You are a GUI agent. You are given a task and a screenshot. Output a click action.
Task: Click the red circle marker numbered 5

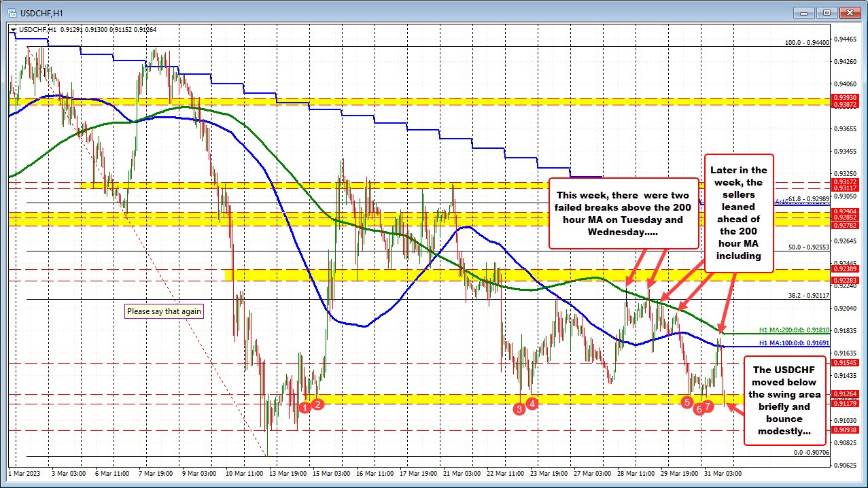tap(687, 402)
